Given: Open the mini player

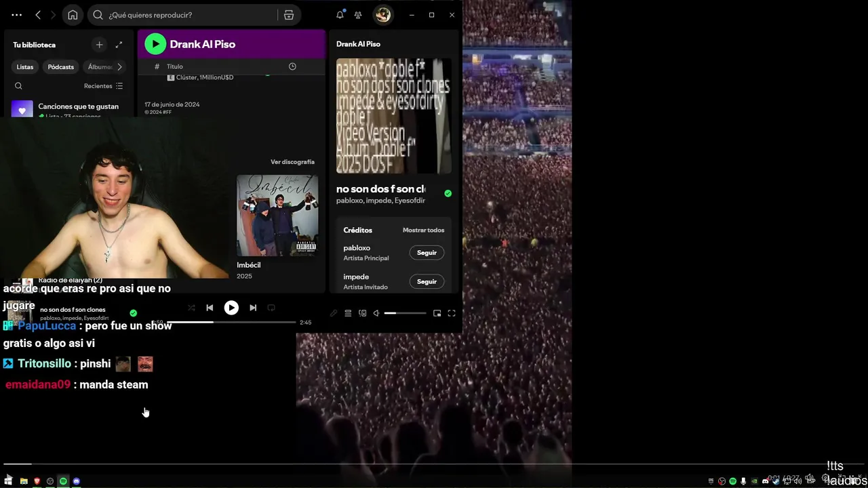Looking at the screenshot, I should (437, 313).
